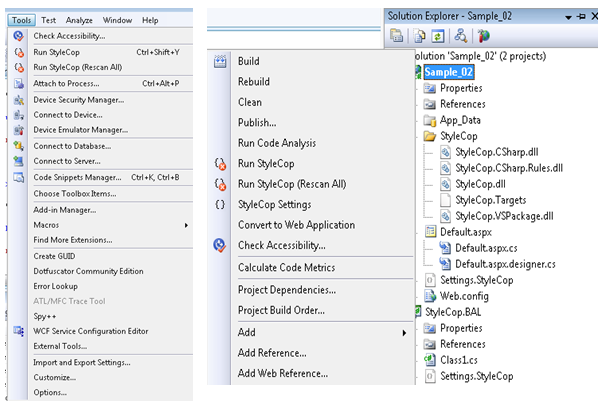604x405 pixels.
Task: Click the Run StyleCop icon in the project context menu
Action: point(220,164)
